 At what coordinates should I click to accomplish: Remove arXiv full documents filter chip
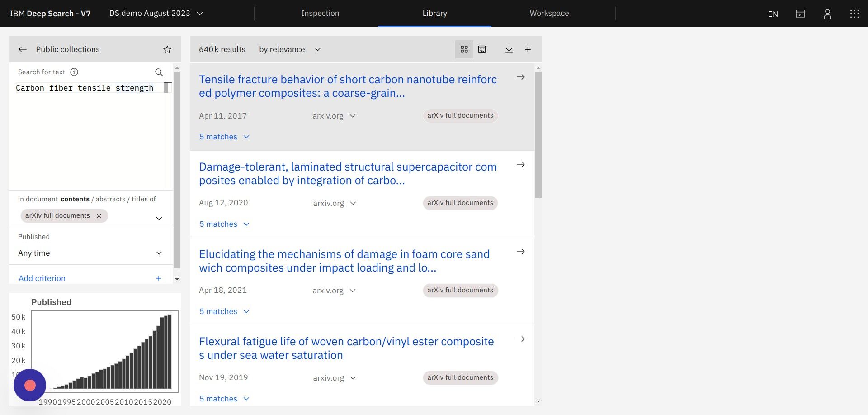pyautogui.click(x=99, y=216)
